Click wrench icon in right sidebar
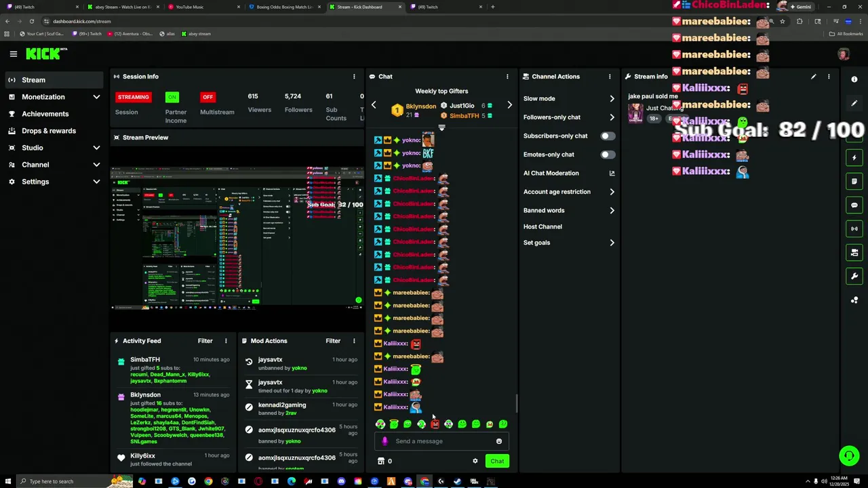The width and height of the screenshot is (868, 488). (x=854, y=276)
